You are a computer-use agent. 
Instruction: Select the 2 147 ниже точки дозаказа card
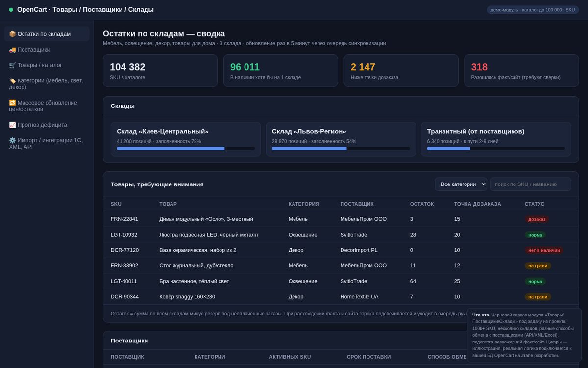[401, 71]
